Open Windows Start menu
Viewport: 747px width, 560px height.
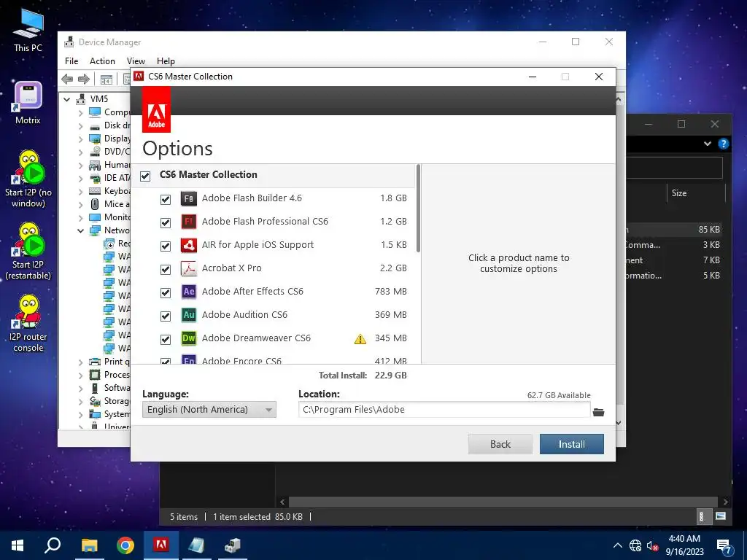pos(18,545)
